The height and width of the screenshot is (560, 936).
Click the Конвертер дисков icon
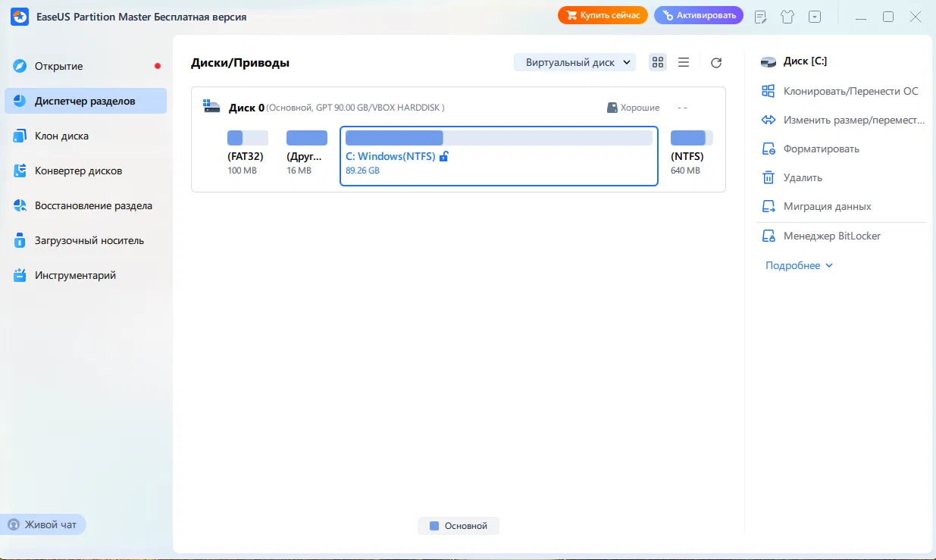point(20,171)
